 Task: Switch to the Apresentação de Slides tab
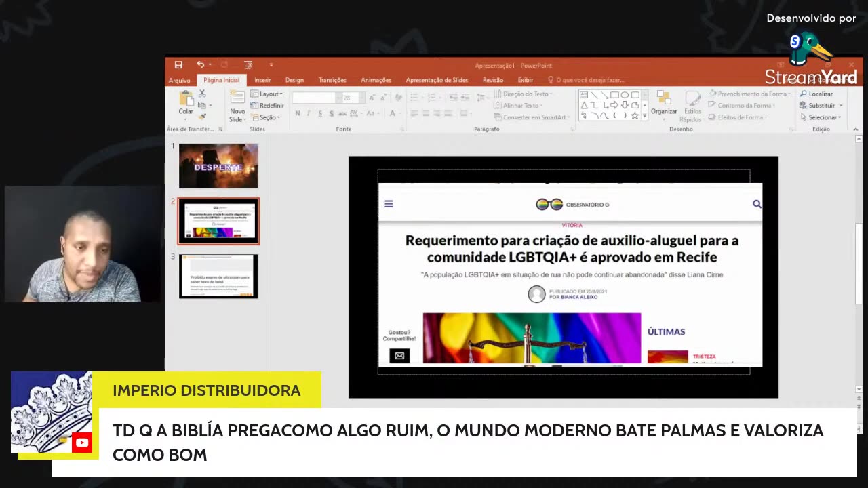point(437,80)
